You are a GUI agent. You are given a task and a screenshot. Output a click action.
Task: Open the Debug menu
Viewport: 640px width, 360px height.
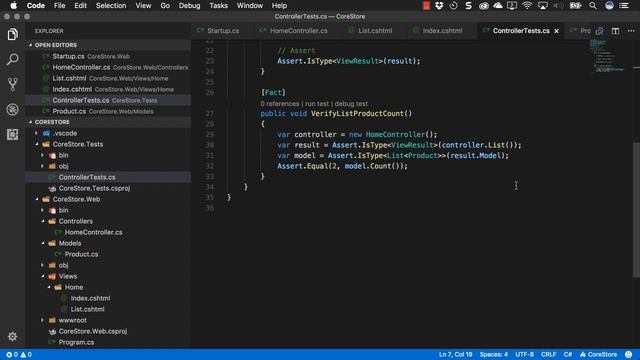tap(189, 5)
